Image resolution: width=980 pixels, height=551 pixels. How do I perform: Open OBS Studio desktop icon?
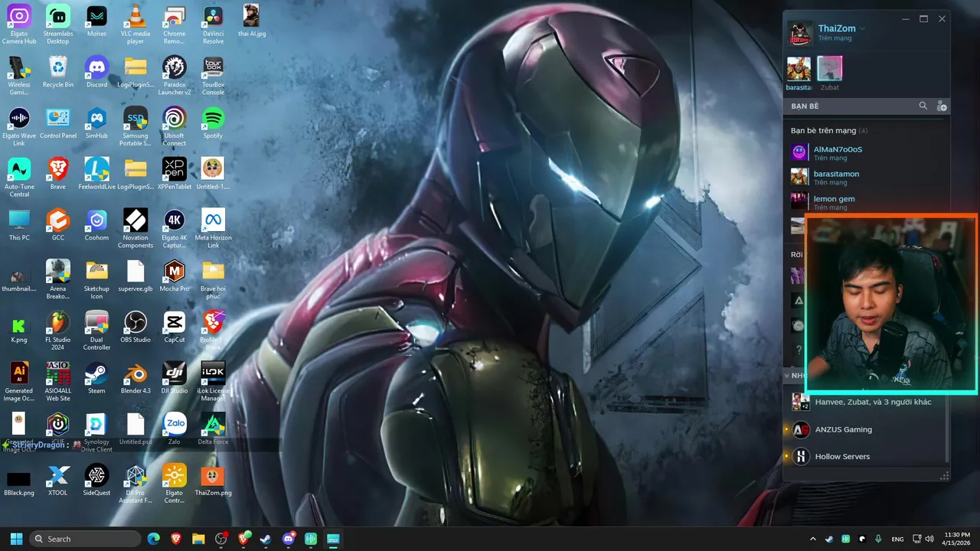136,327
